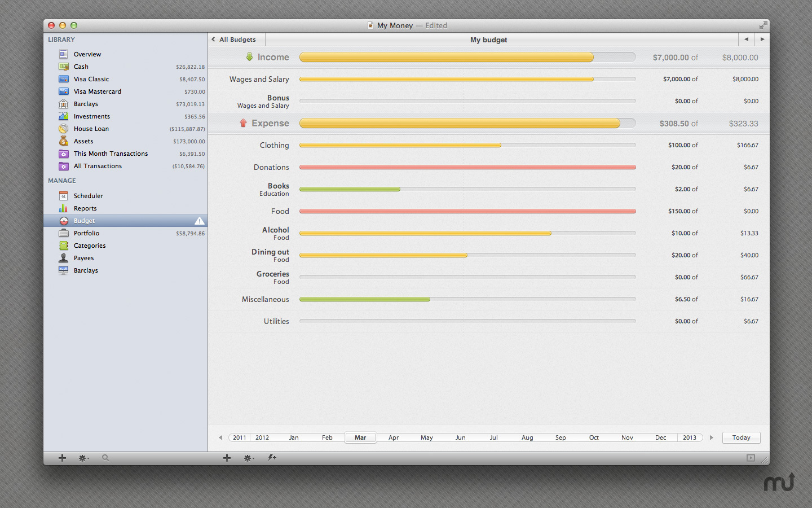Add new budget entry with plus button
Viewport: 812px width, 508px height.
[x=227, y=458]
